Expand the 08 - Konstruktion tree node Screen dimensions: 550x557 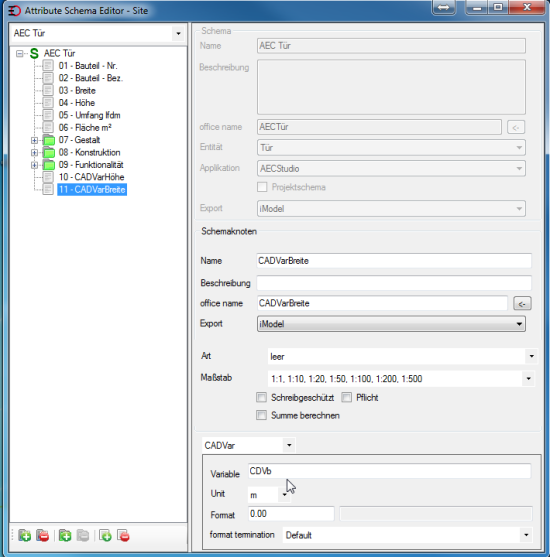coord(34,153)
